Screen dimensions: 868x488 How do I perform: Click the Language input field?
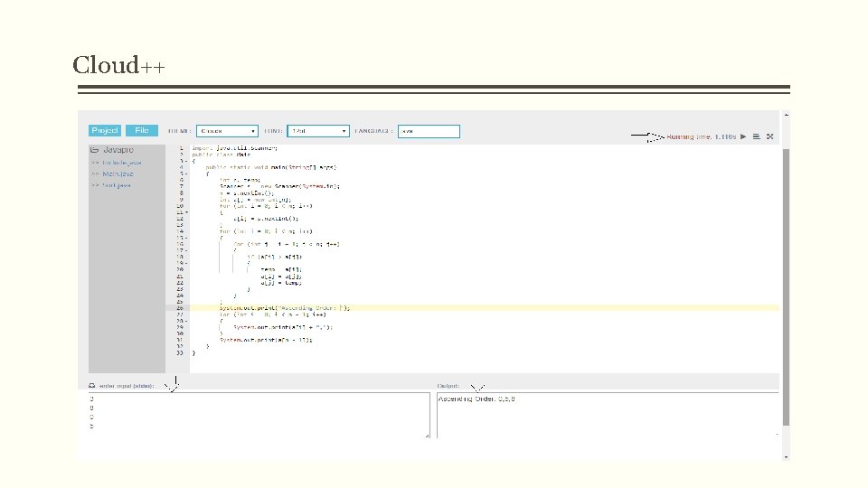(429, 131)
